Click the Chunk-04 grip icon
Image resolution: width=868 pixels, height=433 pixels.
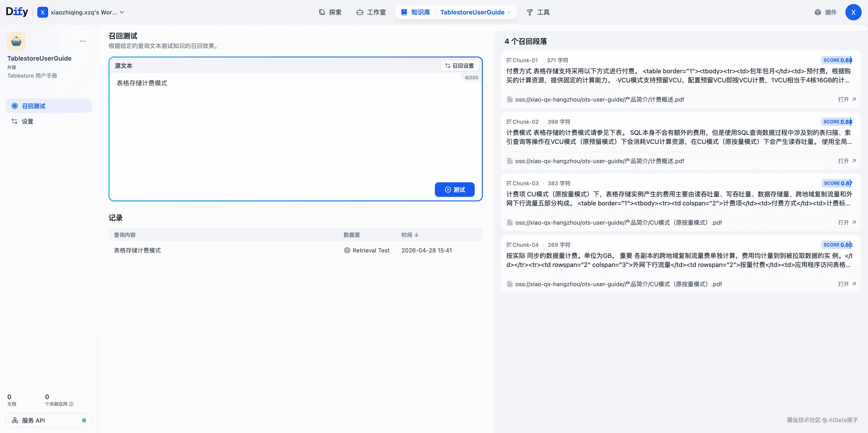(x=509, y=245)
